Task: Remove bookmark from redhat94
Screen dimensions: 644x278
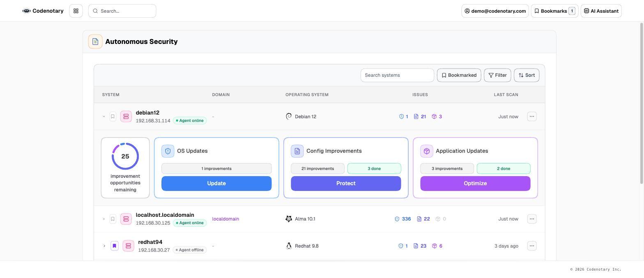Action: 115,246
